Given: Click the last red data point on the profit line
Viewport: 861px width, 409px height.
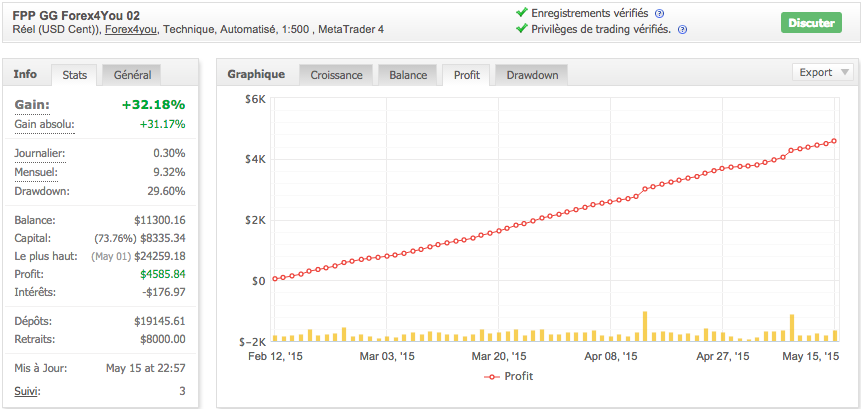Looking at the screenshot, I should click(x=834, y=141).
